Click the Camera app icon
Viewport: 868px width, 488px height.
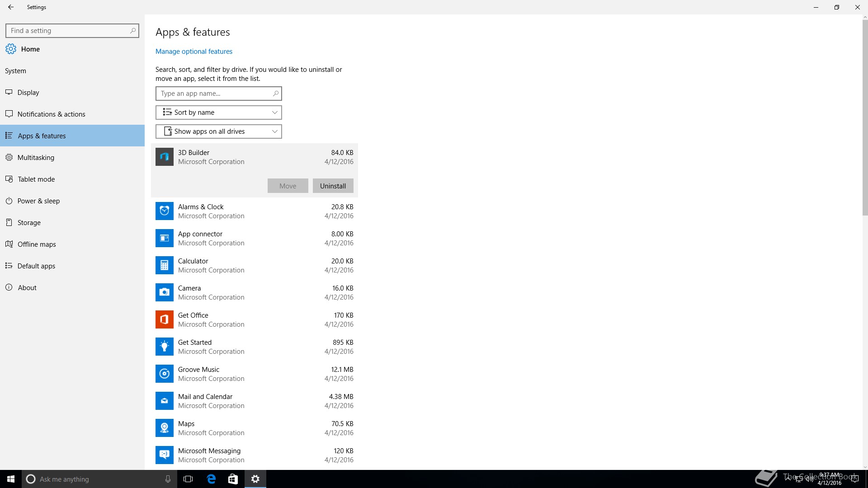[x=165, y=292]
